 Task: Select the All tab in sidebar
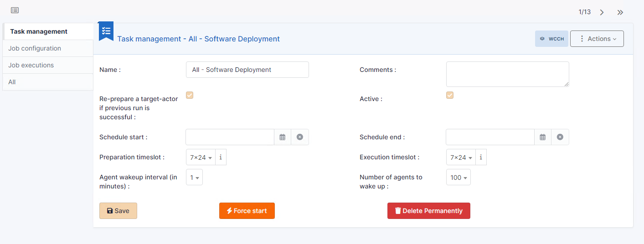click(x=48, y=82)
